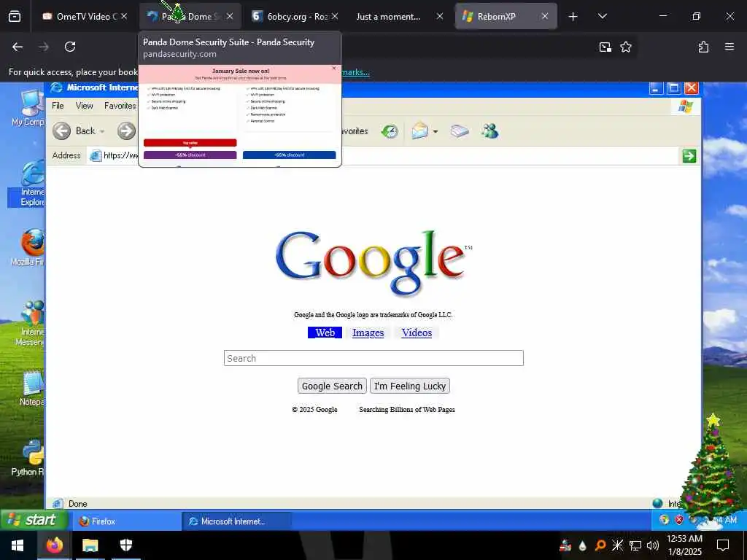Screen dimensions: 747x560
Task: Expand the IE Back history dropdown arrow
Action: 102,131
